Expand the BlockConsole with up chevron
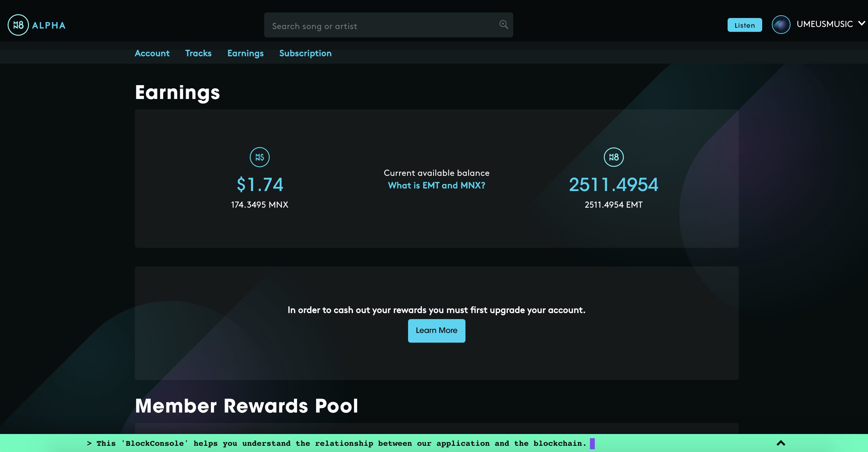 [x=781, y=443]
